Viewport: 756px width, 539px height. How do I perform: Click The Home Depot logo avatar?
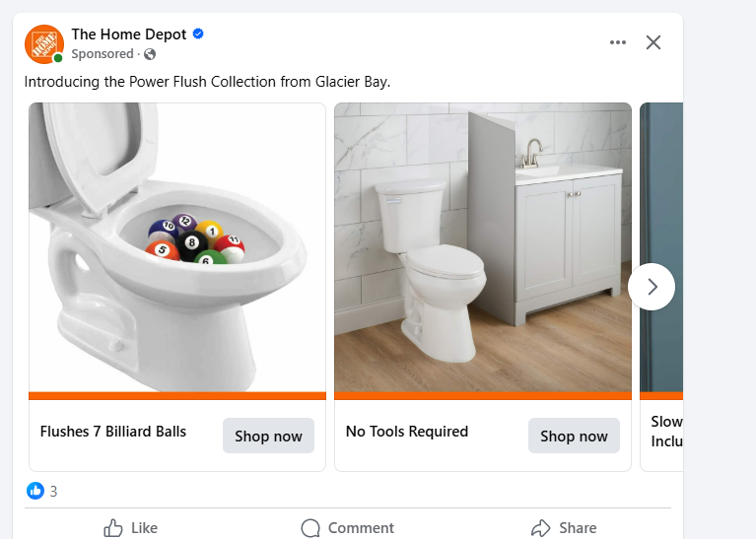click(x=43, y=43)
